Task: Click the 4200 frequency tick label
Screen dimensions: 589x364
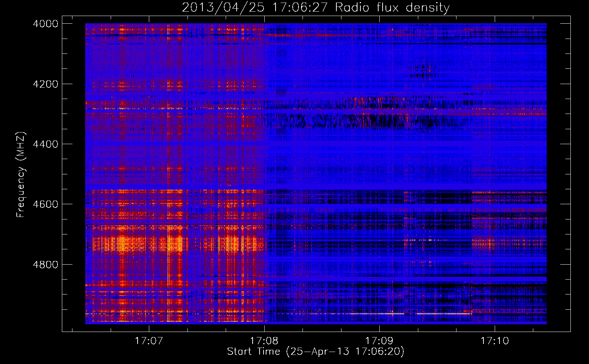Action: click(x=45, y=84)
